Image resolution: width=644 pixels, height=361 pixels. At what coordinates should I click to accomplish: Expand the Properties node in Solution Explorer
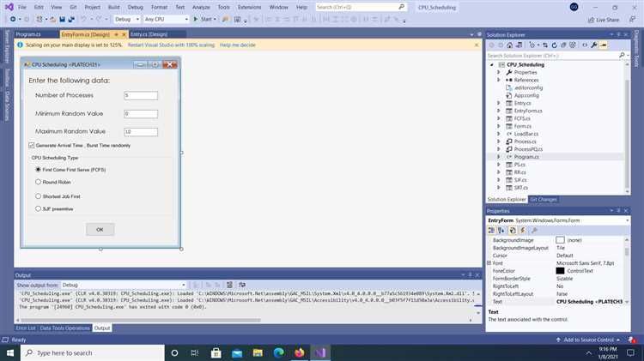pos(499,72)
